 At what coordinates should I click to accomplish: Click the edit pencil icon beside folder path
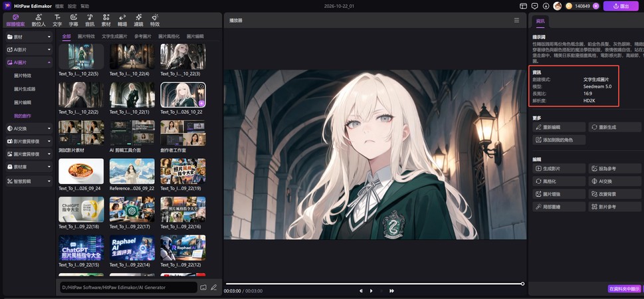(x=213, y=288)
